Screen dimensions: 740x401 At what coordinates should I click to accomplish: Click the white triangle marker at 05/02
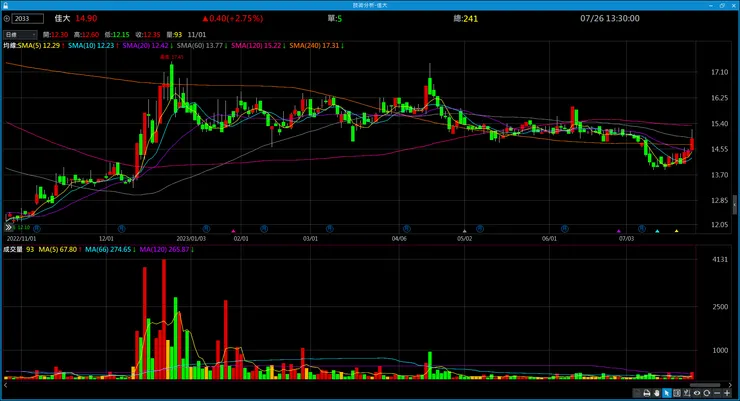tap(464, 231)
